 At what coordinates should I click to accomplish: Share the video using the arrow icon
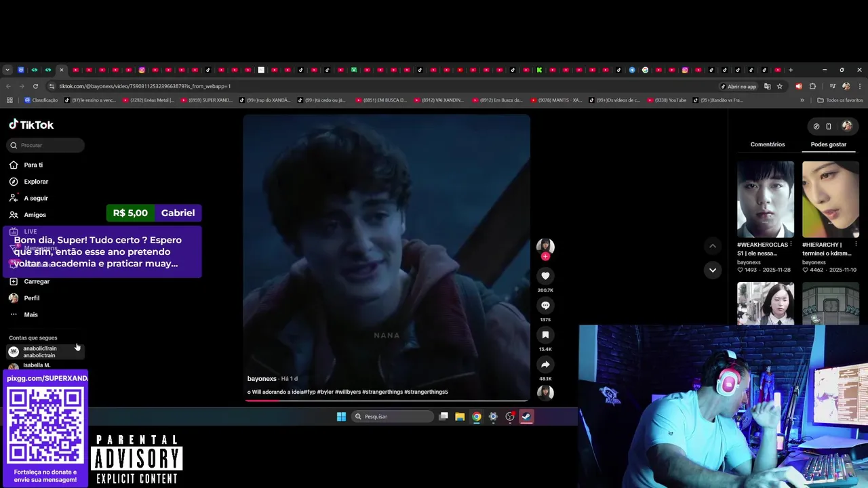(x=545, y=365)
